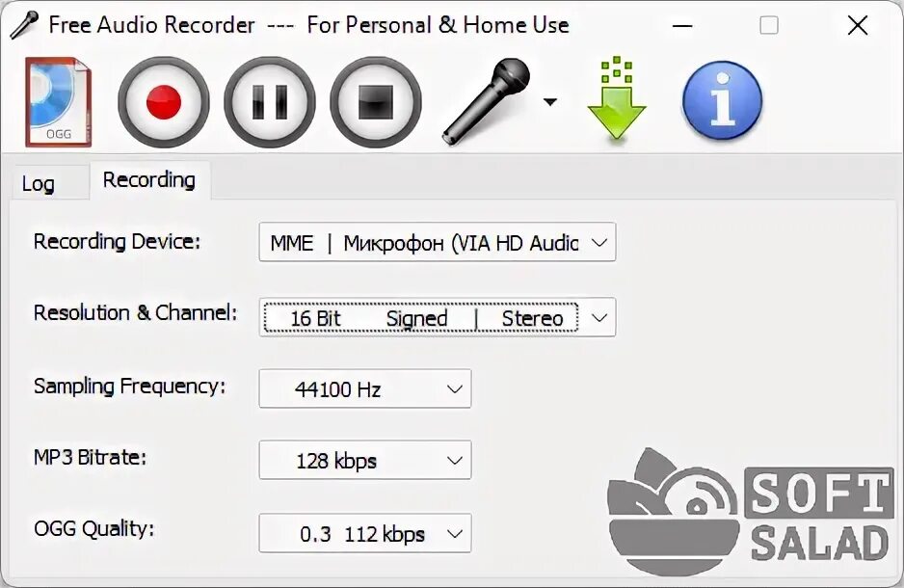Select the Recording tab
904x588 pixels.
tap(149, 180)
